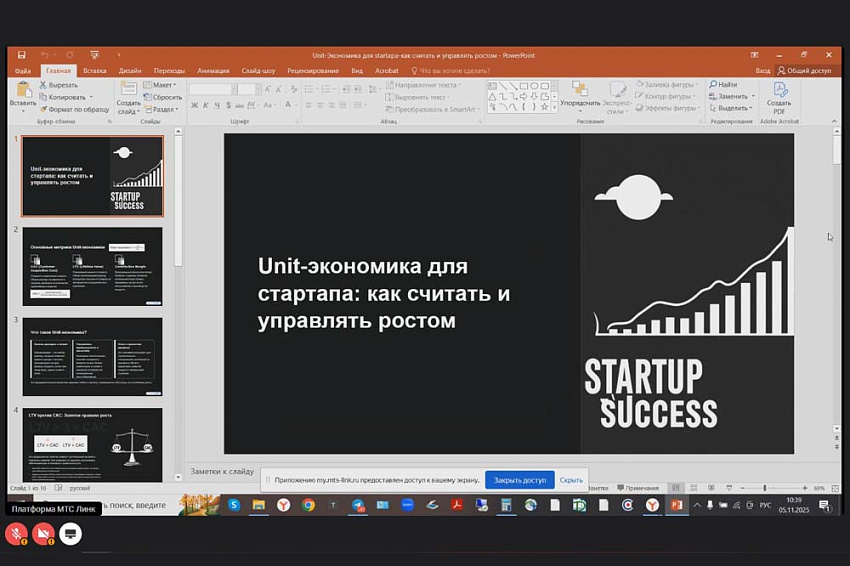Click the Hide (Скрыть) link
Screen dimensions: 850x566
point(570,480)
